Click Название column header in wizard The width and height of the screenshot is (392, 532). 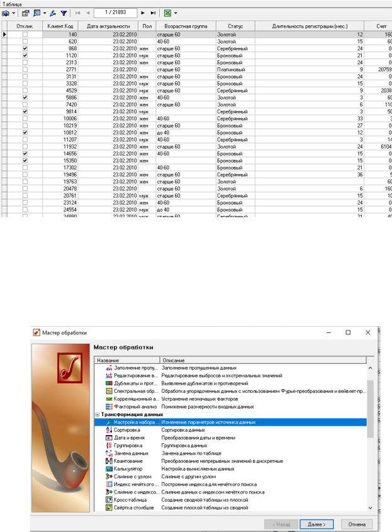127,360
